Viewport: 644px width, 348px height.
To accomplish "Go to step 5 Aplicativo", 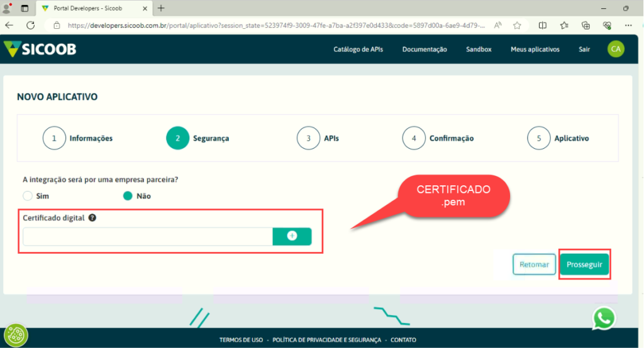I will [558, 138].
